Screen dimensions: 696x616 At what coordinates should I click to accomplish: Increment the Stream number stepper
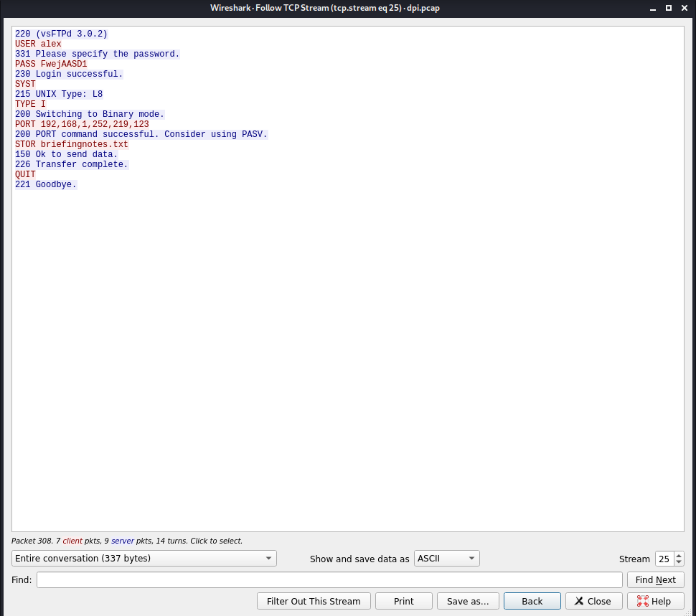point(679,555)
